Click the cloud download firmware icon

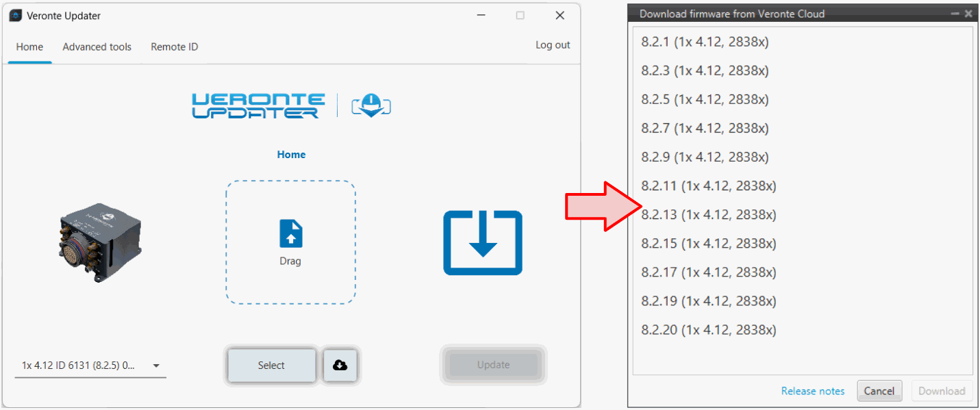(340, 366)
